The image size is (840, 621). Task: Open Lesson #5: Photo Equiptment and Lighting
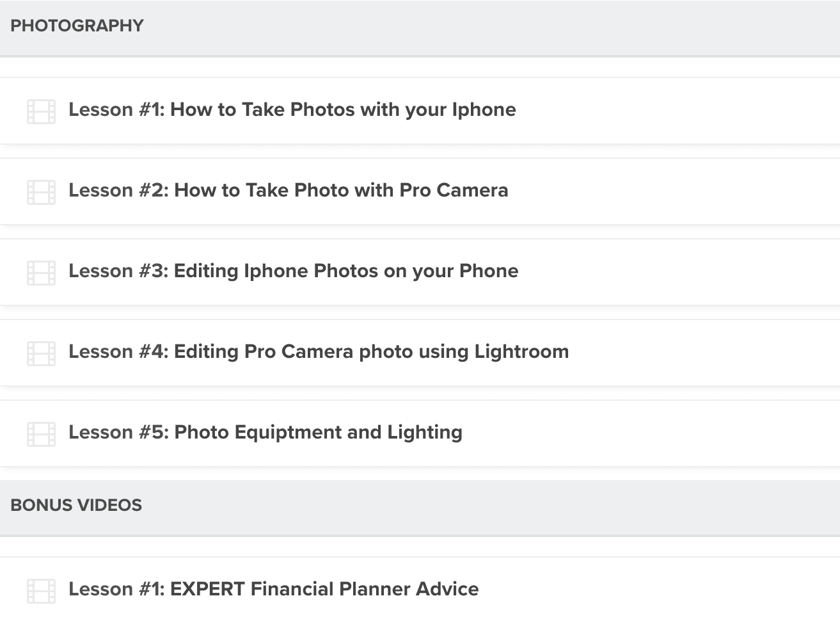420,433
